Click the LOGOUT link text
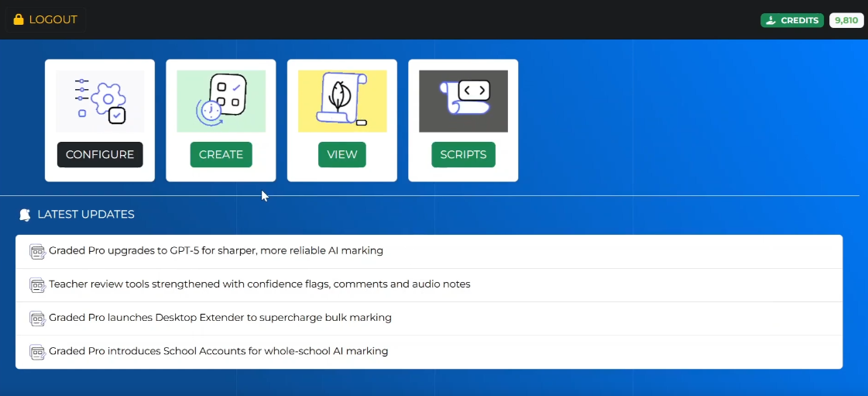This screenshot has height=396, width=868. point(53,19)
